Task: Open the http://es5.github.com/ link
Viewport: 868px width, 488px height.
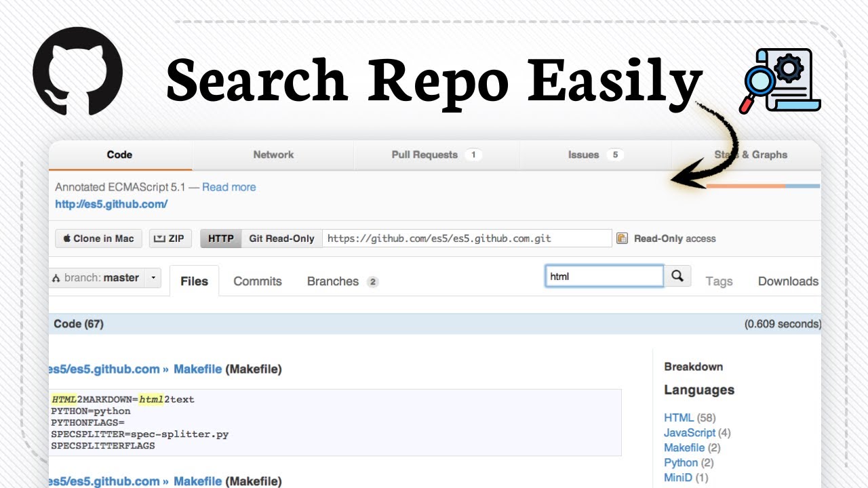Action: pos(111,204)
